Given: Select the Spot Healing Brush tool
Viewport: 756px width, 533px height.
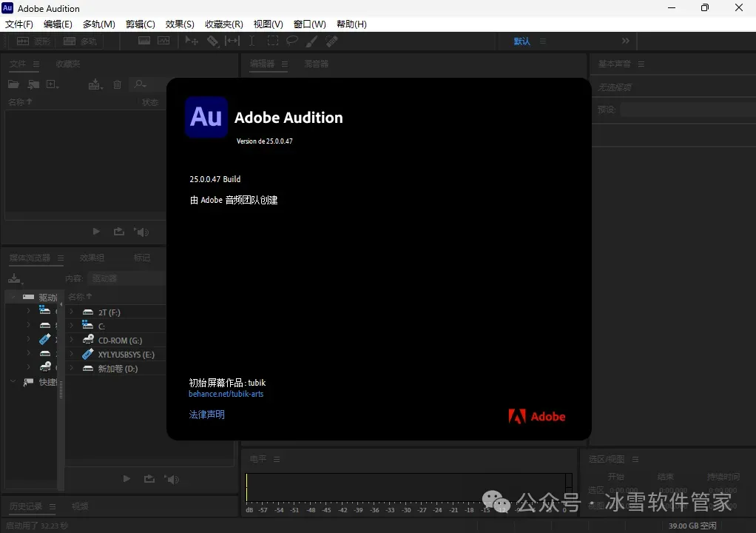Looking at the screenshot, I should [x=331, y=41].
